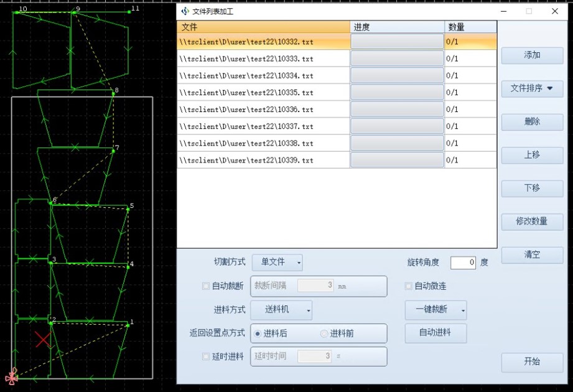The width and height of the screenshot is (573, 392).
Task: Open the 进料方式 送料机 dropdown
Action: click(x=282, y=310)
